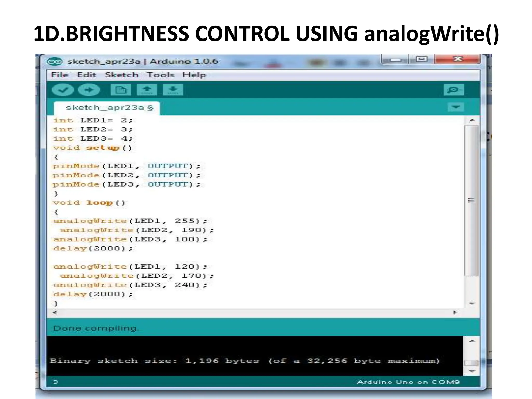
Task: Click the Upload arrow button
Action: tap(89, 90)
